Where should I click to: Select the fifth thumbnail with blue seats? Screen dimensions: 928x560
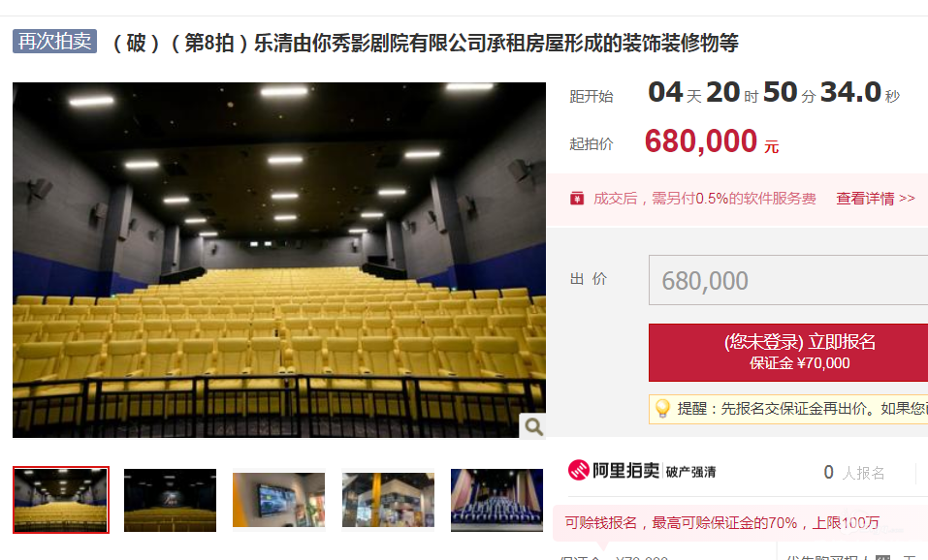tap(496, 500)
